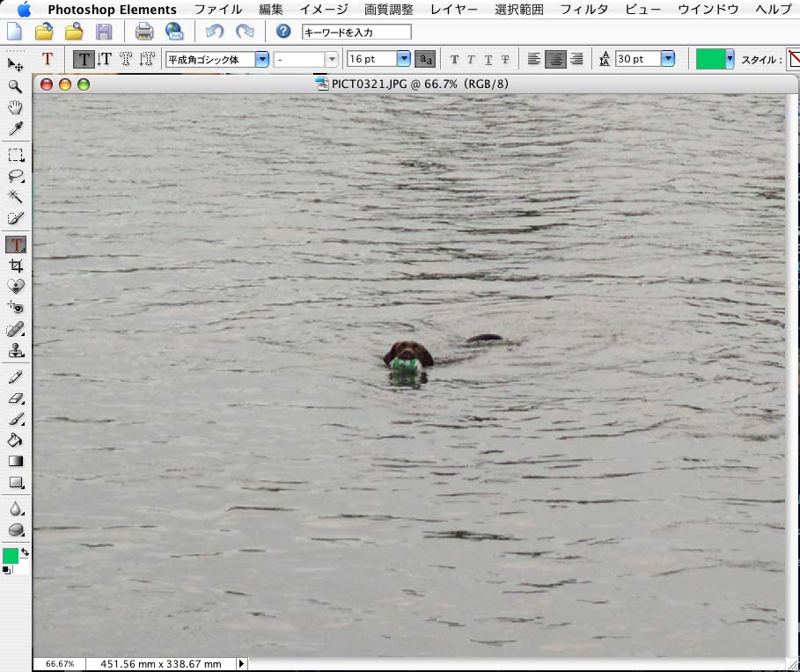Image resolution: width=800 pixels, height=672 pixels.
Task: Open the Apple menu
Action: [x=24, y=9]
